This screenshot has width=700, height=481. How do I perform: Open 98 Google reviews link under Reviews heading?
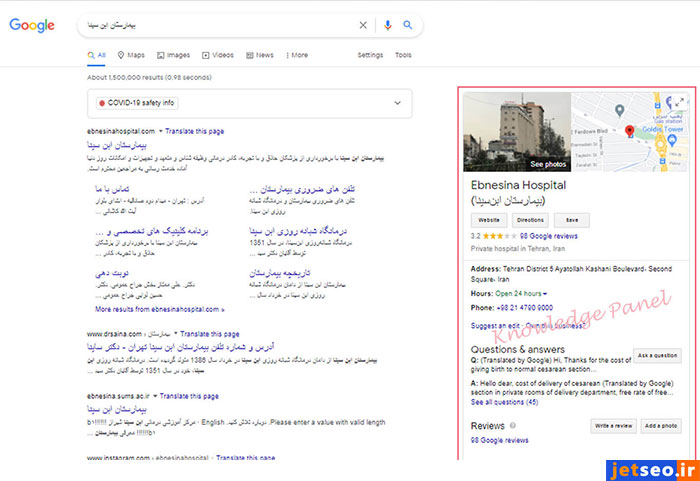click(500, 440)
